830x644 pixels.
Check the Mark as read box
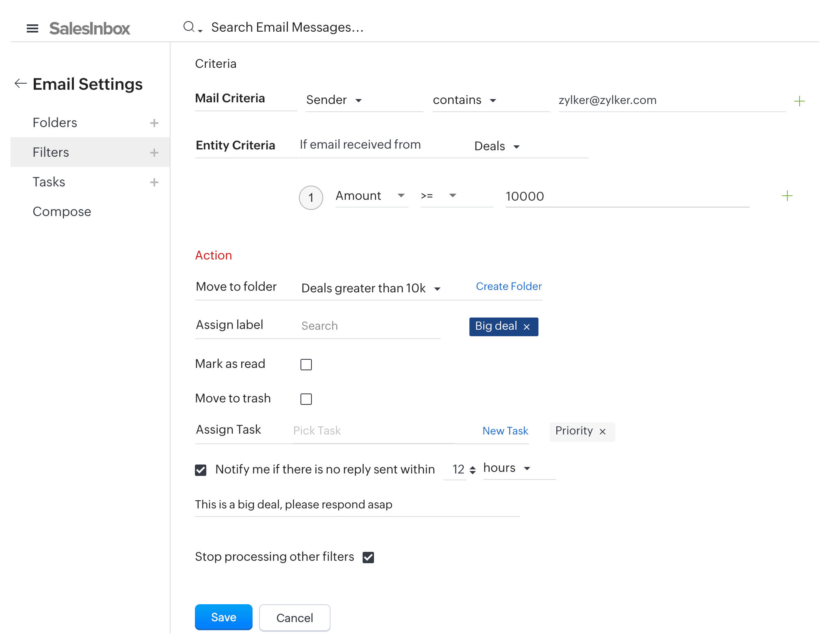coord(306,365)
